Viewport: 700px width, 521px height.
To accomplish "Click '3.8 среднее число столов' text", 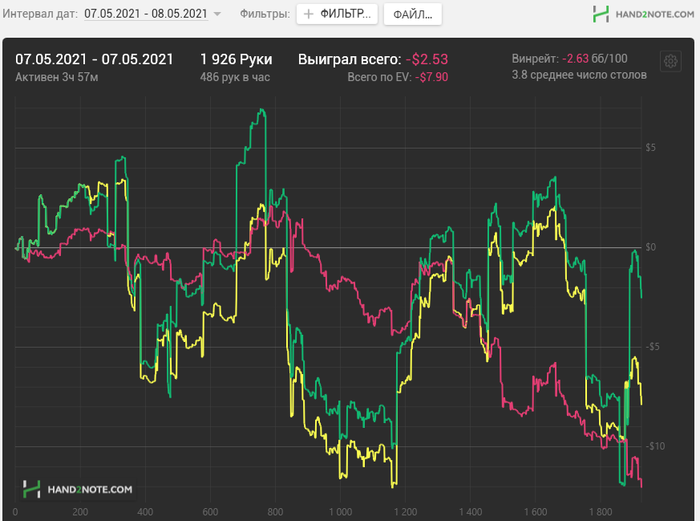I will click(579, 75).
